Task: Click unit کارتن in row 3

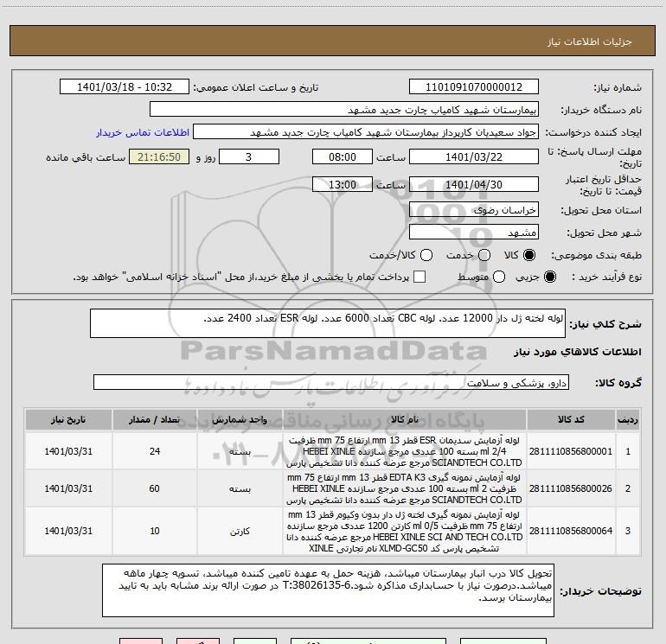Action: coord(240,531)
